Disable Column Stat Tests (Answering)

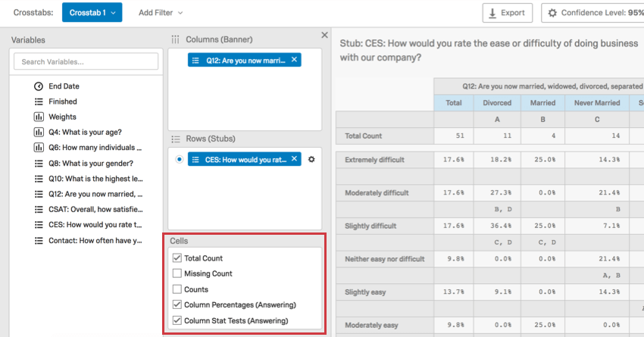tap(177, 320)
